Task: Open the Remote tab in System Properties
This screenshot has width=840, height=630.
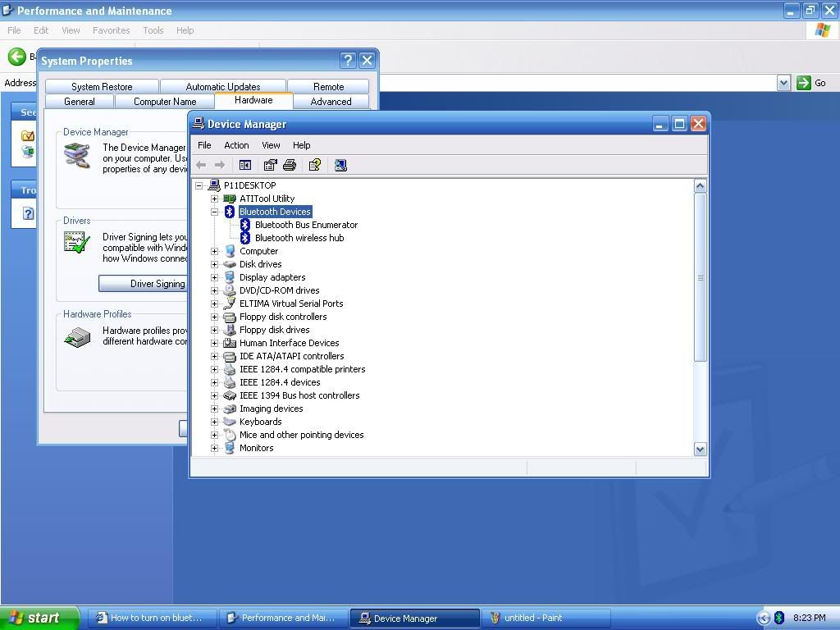Action: [328, 87]
